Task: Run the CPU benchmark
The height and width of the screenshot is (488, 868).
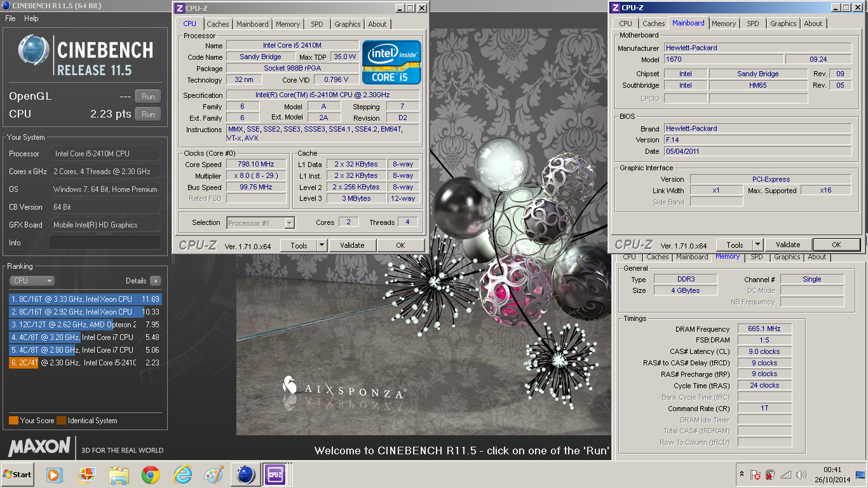Action: (x=148, y=114)
